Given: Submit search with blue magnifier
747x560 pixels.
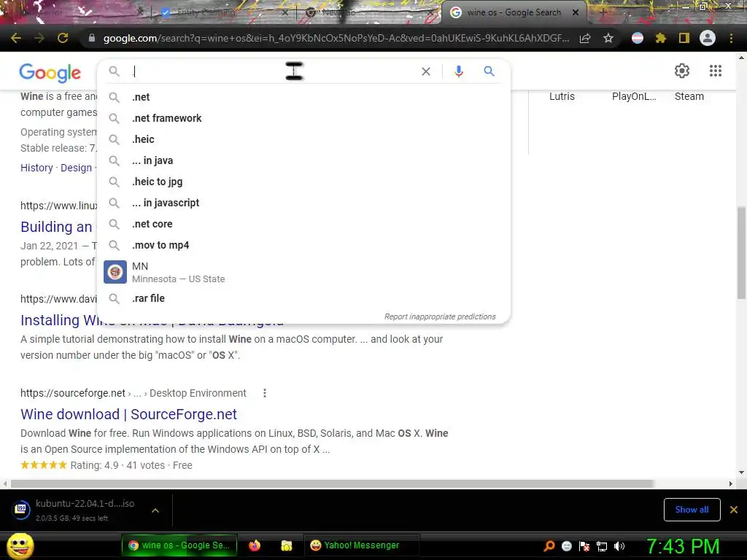Looking at the screenshot, I should [x=489, y=71].
